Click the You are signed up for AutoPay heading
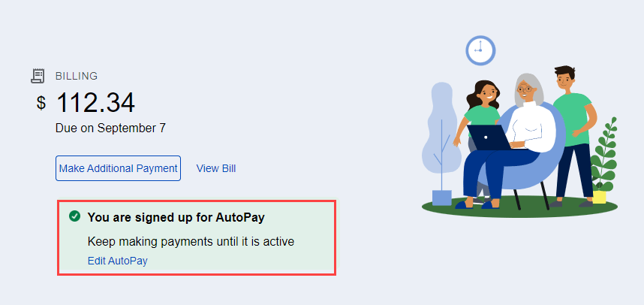The width and height of the screenshot is (644, 305). 176,217
